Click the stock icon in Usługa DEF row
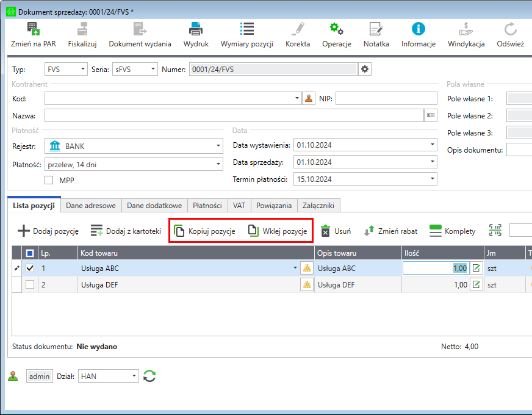Viewport: 532px width, 415px height. 307,284
